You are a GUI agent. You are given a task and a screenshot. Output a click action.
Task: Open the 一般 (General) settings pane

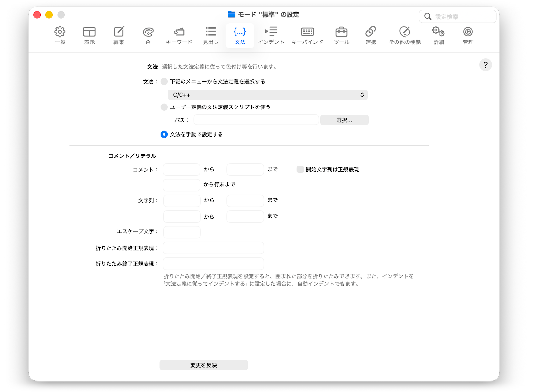(x=60, y=35)
